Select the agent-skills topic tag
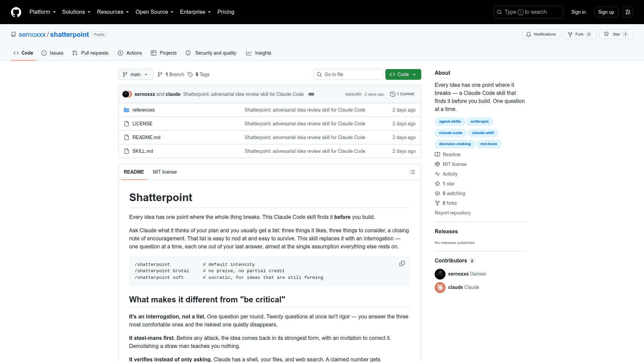Screen dimensions: 644x362 (x=450, y=122)
